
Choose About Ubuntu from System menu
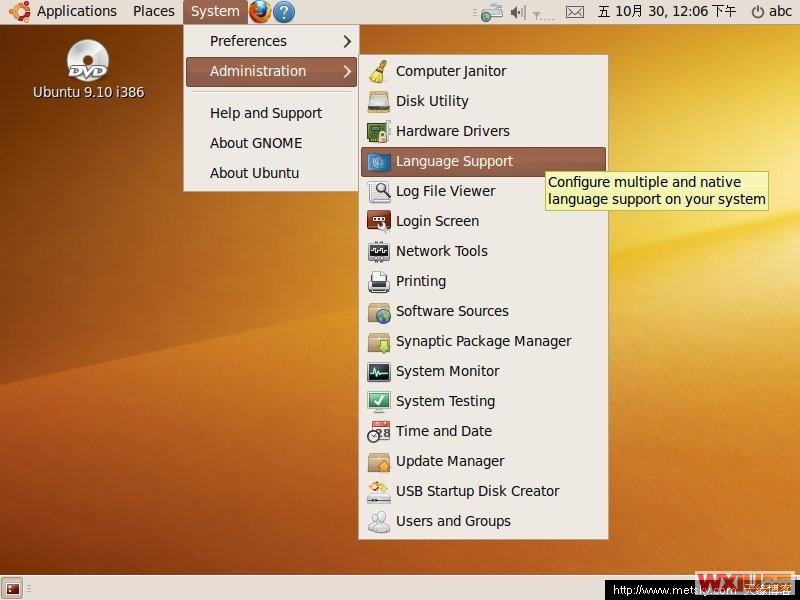pyautogui.click(x=254, y=173)
